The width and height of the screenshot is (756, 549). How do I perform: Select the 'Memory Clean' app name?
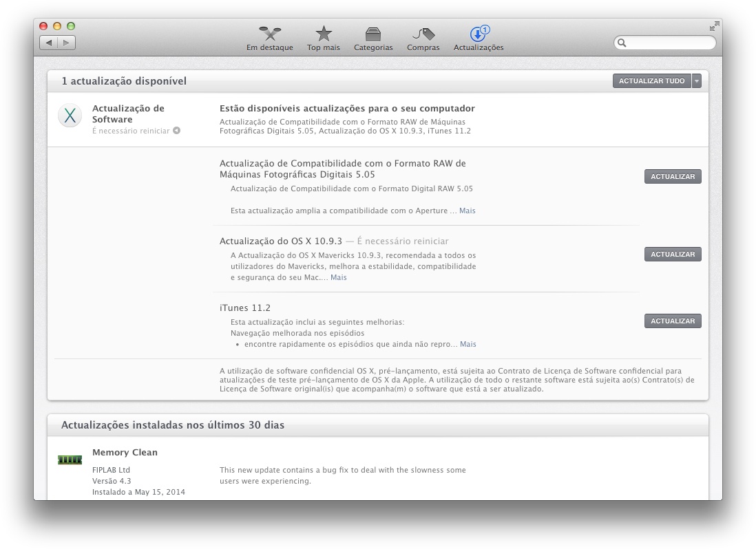125,452
